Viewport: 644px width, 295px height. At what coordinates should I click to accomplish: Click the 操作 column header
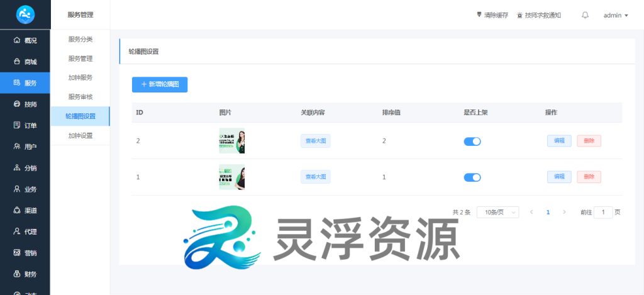click(x=551, y=113)
